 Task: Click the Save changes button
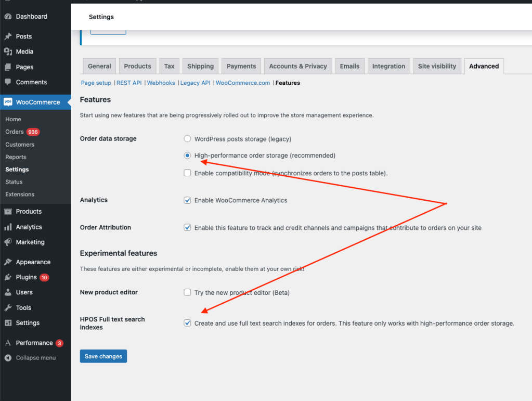103,356
